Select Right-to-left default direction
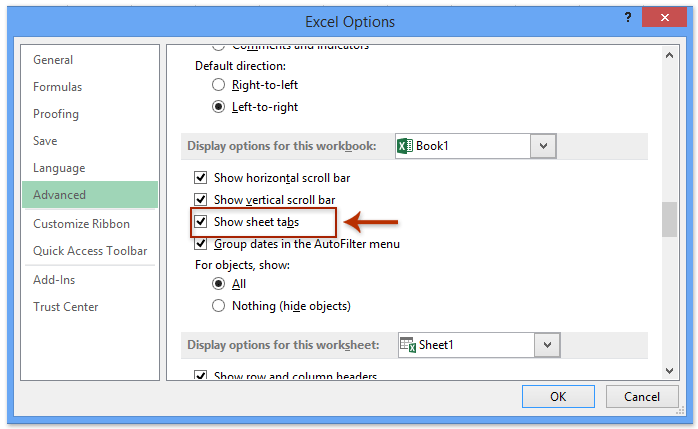The height and width of the screenshot is (429, 698). pos(219,85)
